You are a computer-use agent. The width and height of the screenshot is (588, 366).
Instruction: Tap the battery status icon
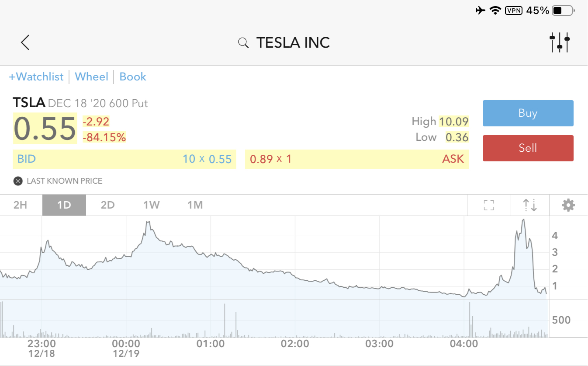pyautogui.click(x=563, y=10)
